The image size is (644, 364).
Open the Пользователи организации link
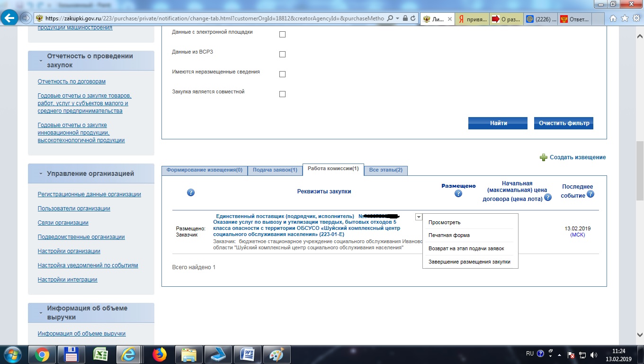(74, 209)
